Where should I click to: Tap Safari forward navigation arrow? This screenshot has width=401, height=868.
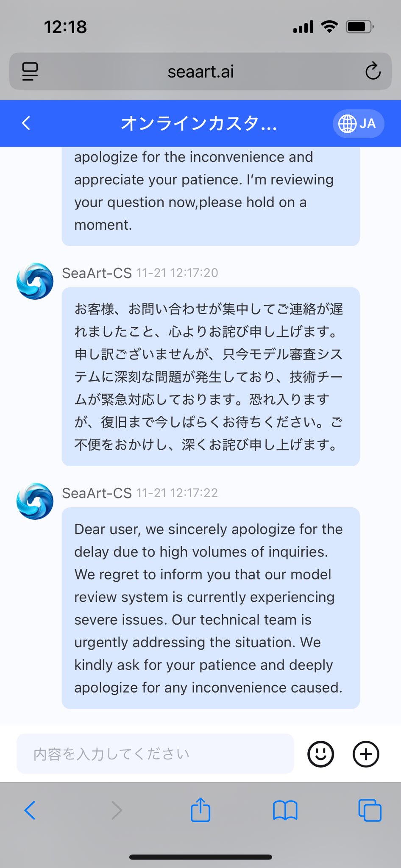pyautogui.click(x=117, y=810)
